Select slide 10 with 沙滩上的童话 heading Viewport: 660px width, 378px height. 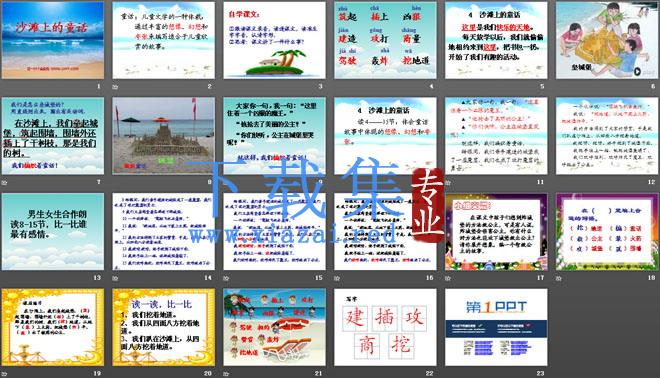click(x=385, y=136)
